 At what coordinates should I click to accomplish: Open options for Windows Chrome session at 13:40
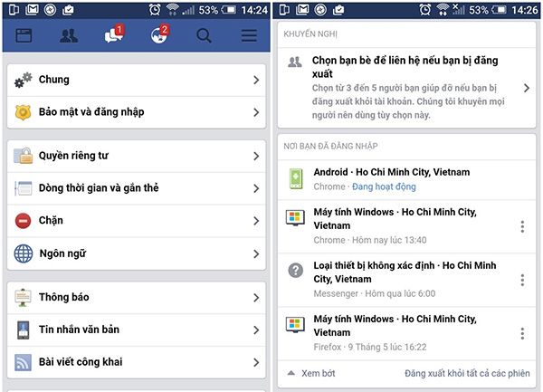522,226
